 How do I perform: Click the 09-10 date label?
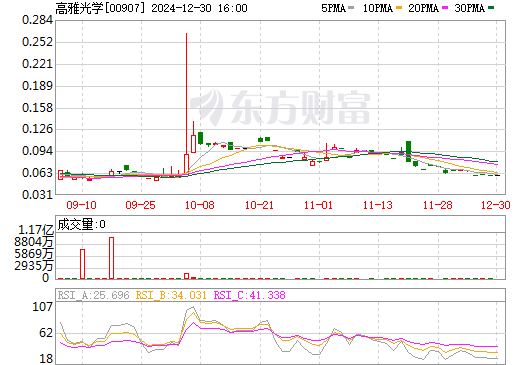tap(82, 205)
